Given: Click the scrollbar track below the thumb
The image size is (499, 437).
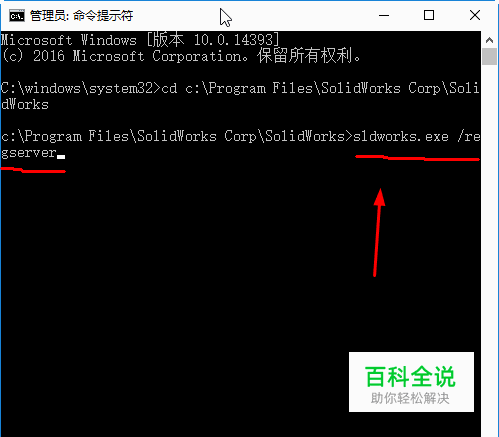Looking at the screenshot, I should pyautogui.click(x=489, y=250).
